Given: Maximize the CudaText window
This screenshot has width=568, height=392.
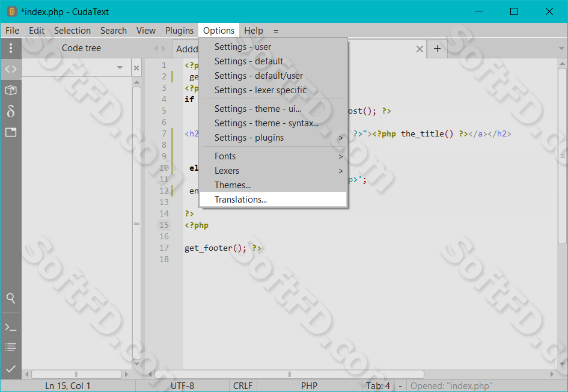Looking at the screenshot, I should 514,11.
